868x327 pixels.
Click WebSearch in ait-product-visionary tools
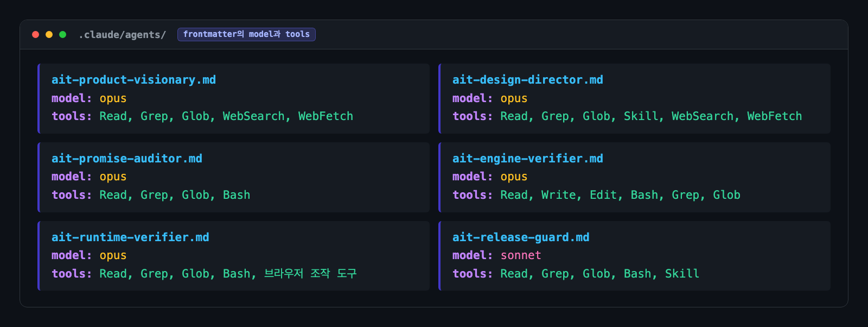[253, 116]
